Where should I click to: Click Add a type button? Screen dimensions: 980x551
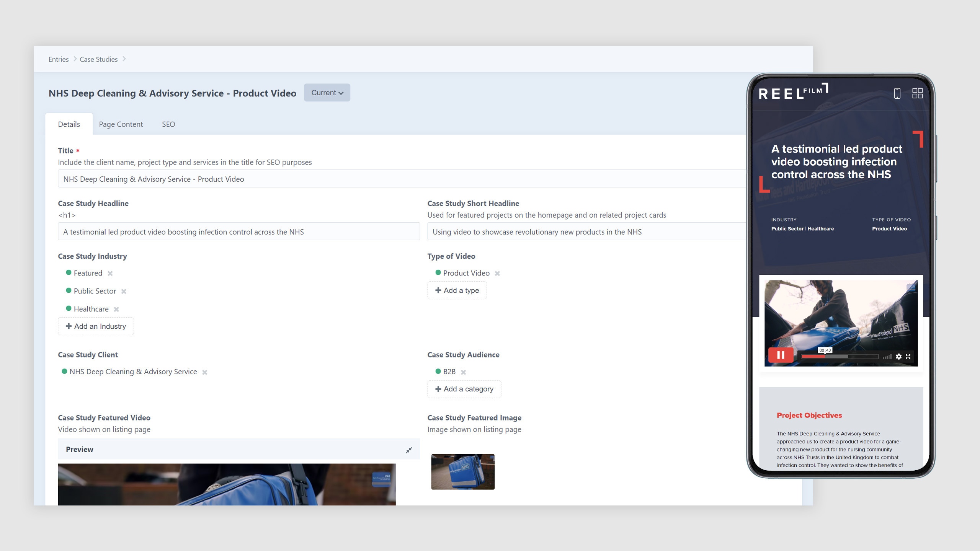click(457, 290)
